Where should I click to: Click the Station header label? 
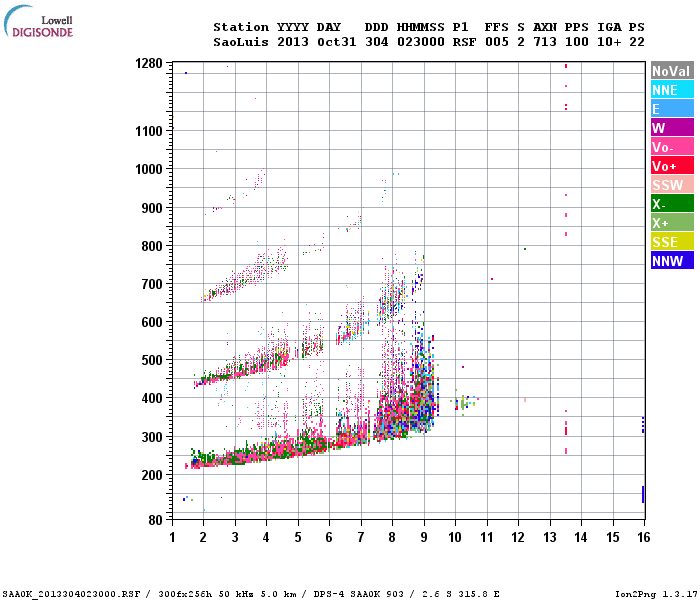click(x=241, y=27)
